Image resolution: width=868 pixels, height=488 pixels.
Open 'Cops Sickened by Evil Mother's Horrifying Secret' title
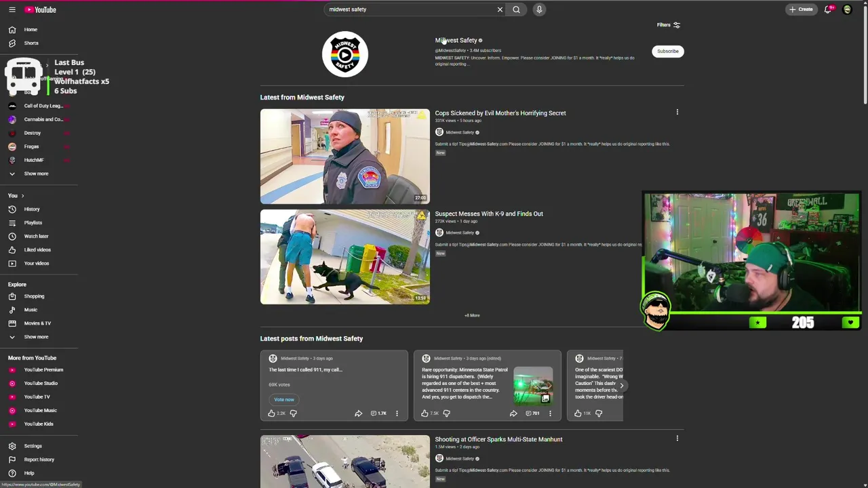pyautogui.click(x=500, y=113)
